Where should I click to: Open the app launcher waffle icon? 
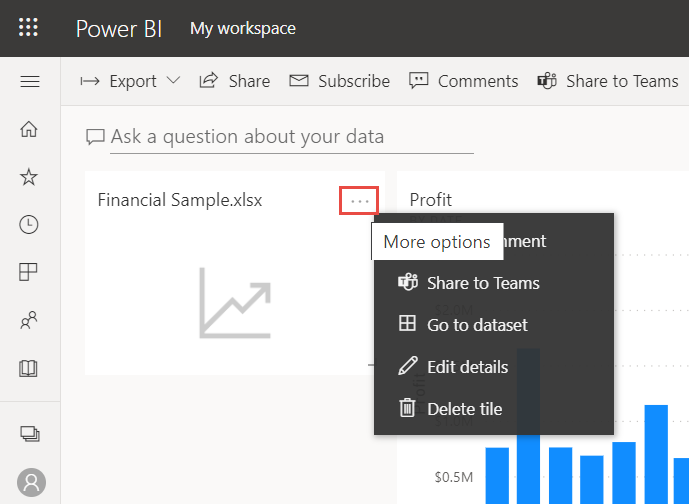pyautogui.click(x=29, y=27)
